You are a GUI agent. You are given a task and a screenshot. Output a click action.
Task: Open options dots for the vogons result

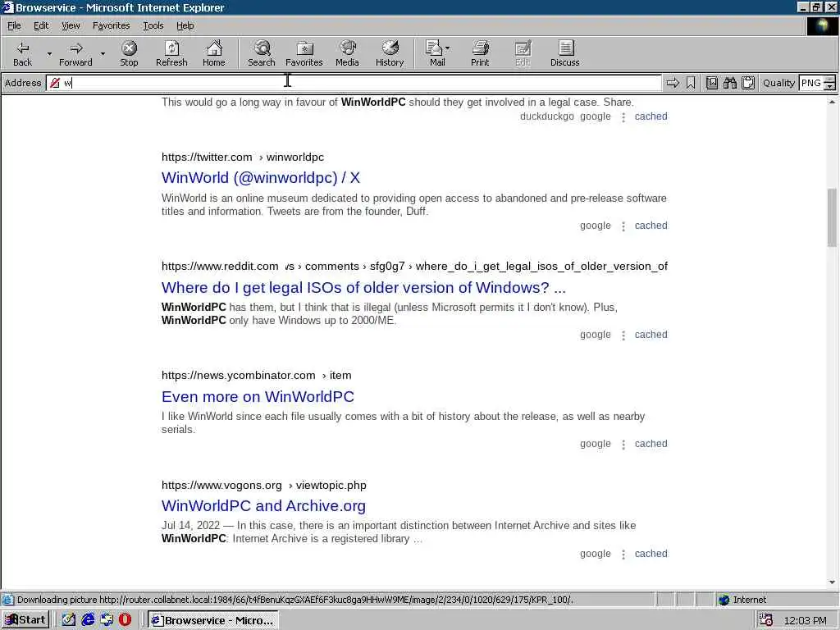[623, 555]
